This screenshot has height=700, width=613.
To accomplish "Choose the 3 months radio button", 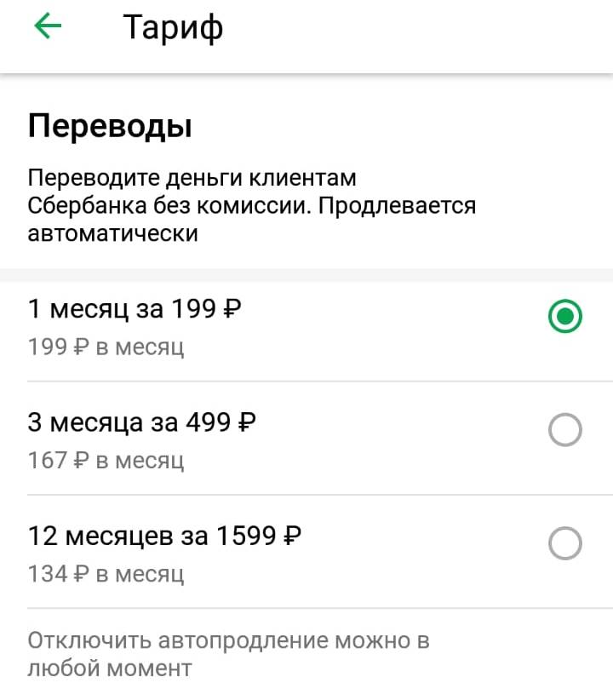I will [x=564, y=430].
